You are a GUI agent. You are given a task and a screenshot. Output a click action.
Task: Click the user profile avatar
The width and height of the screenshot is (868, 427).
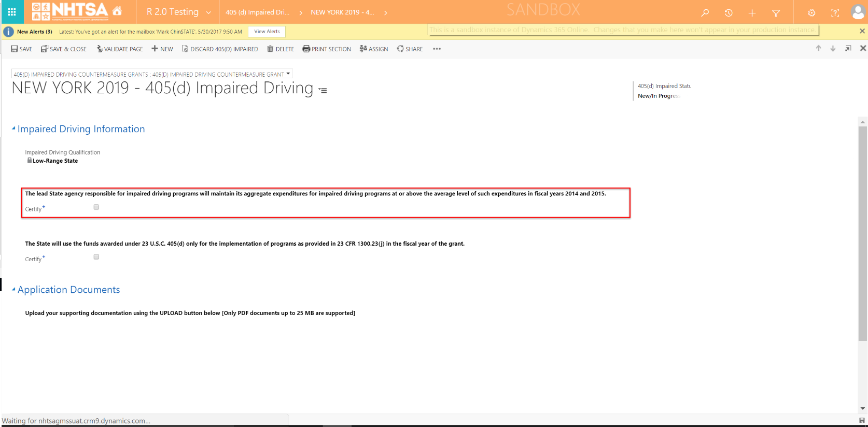858,12
